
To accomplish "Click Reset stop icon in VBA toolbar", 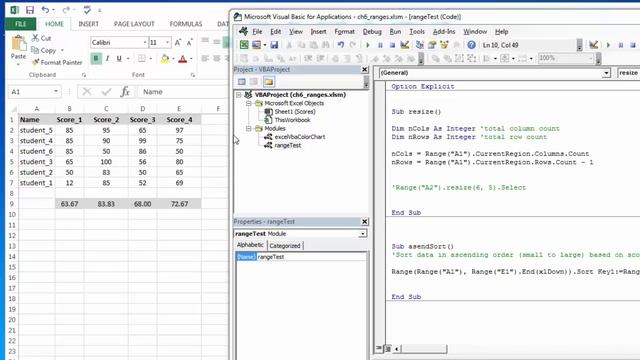I will point(392,45).
